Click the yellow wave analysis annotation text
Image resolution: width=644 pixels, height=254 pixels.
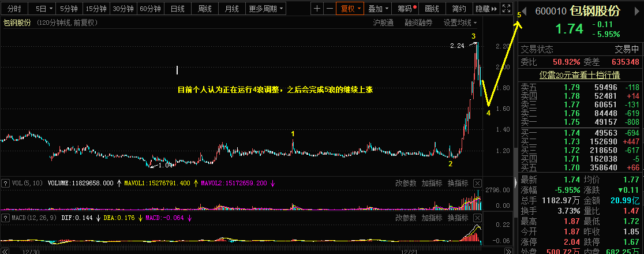pyautogui.click(x=275, y=89)
